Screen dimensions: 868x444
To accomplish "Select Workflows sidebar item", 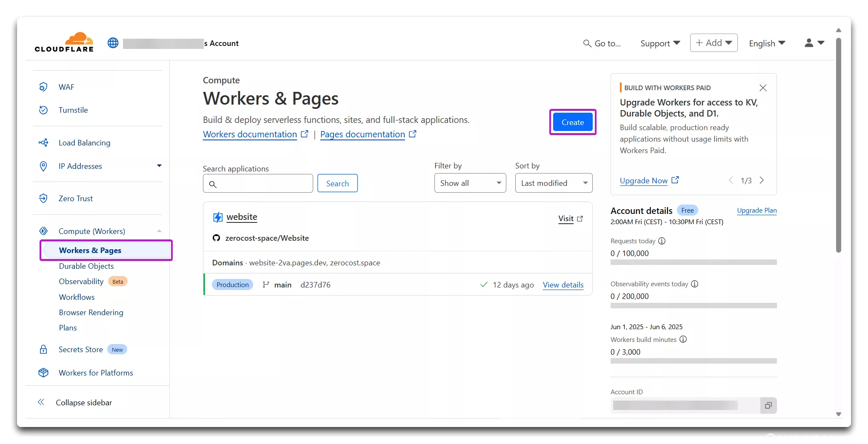I will (77, 297).
